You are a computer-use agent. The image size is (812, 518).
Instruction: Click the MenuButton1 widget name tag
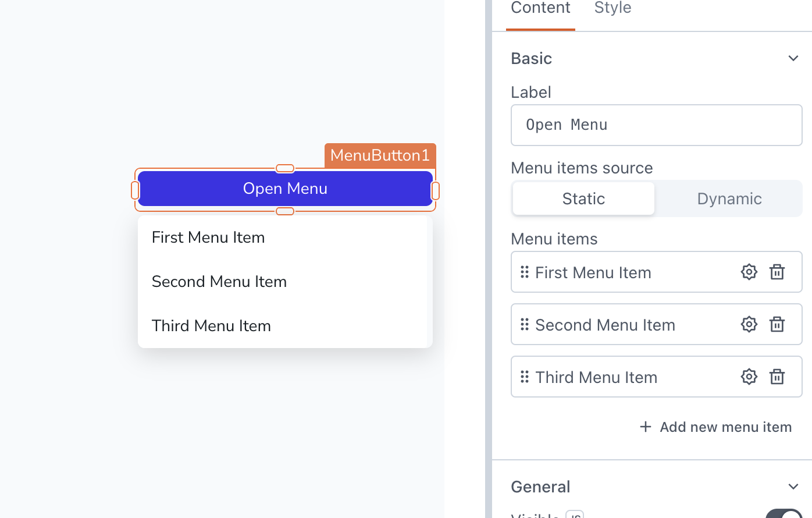pos(380,155)
